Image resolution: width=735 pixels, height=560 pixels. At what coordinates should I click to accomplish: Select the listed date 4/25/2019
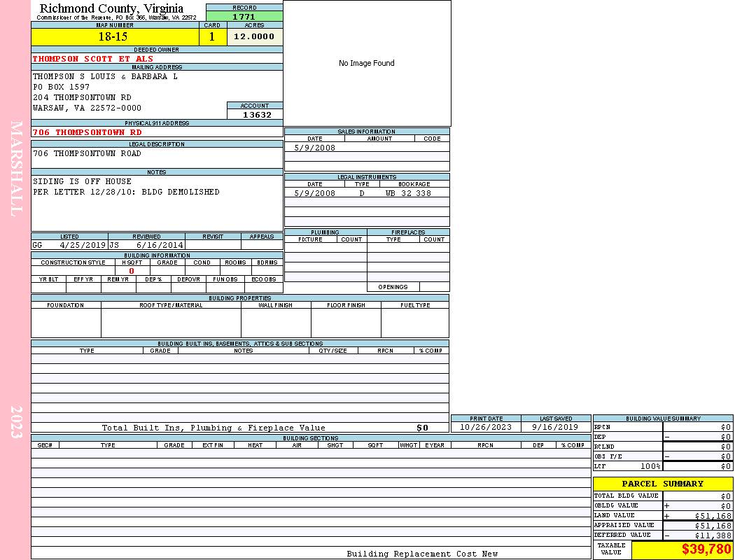[82, 245]
